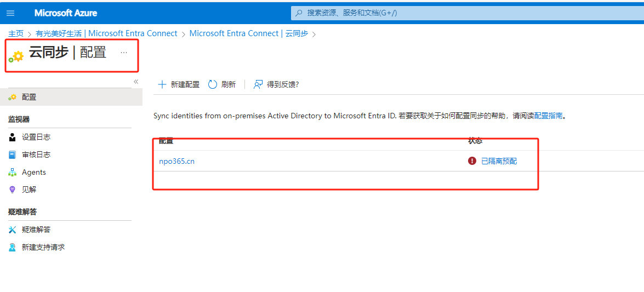
Task: Click 新建配置 button
Action: tap(179, 84)
